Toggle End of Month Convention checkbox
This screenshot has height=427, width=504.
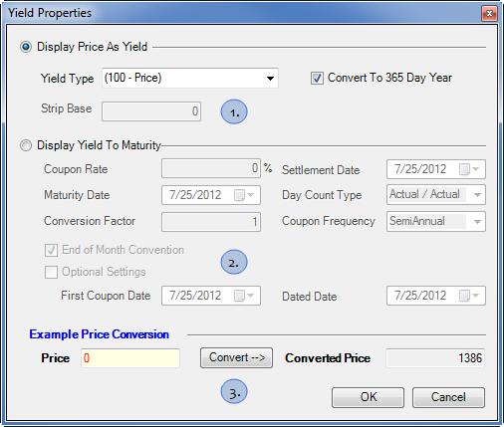click(x=51, y=250)
